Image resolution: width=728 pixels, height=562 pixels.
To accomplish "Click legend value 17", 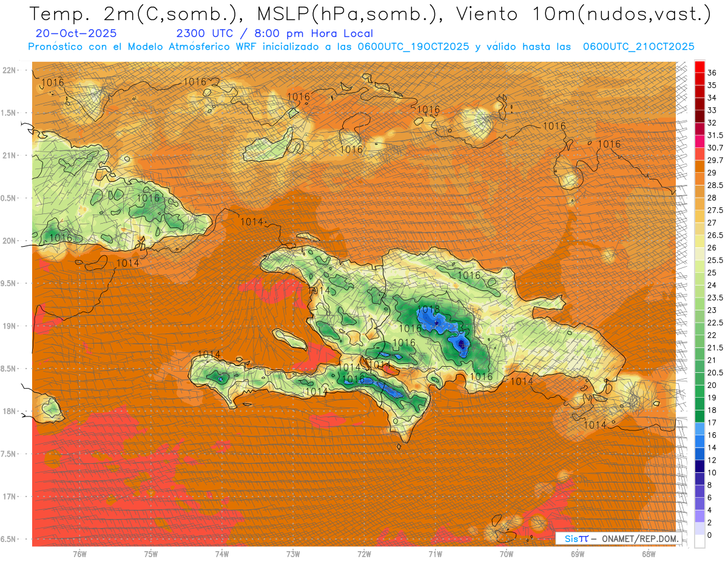I will 712,423.
